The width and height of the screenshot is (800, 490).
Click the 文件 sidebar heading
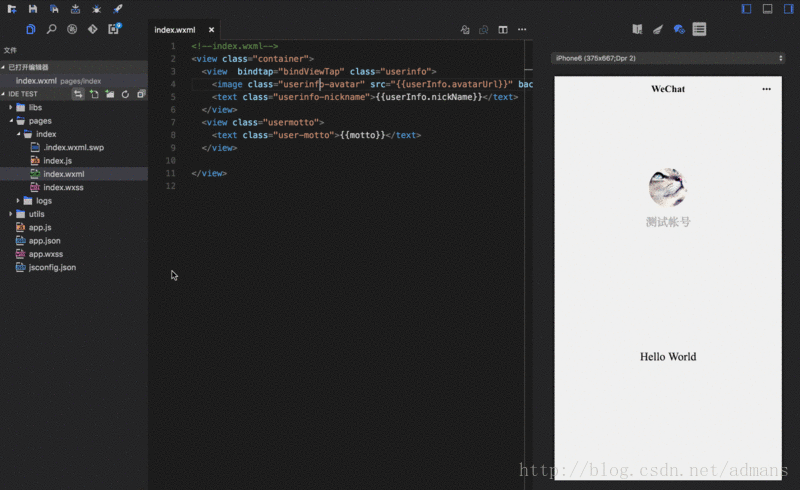[10, 50]
